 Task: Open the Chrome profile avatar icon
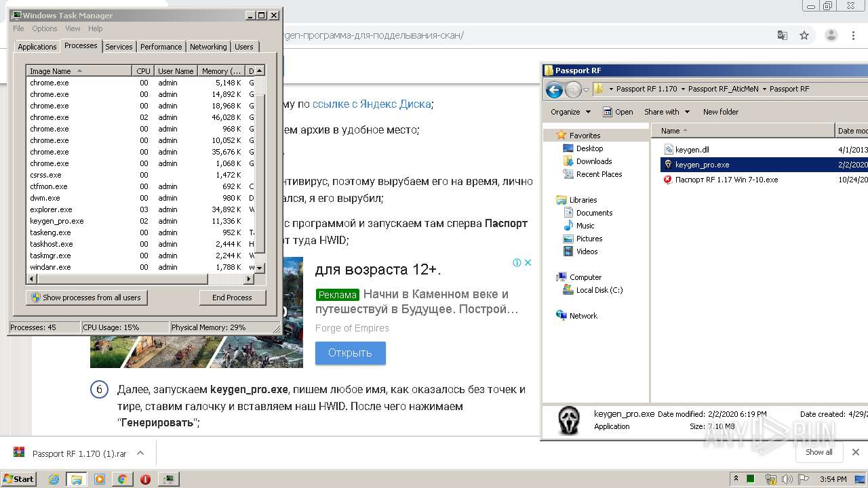[x=831, y=35]
